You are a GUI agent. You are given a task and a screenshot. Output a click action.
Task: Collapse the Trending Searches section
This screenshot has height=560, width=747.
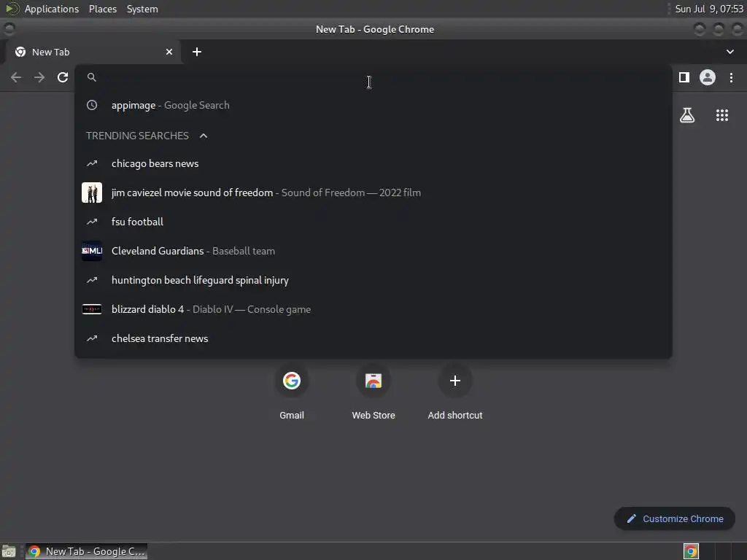(204, 136)
